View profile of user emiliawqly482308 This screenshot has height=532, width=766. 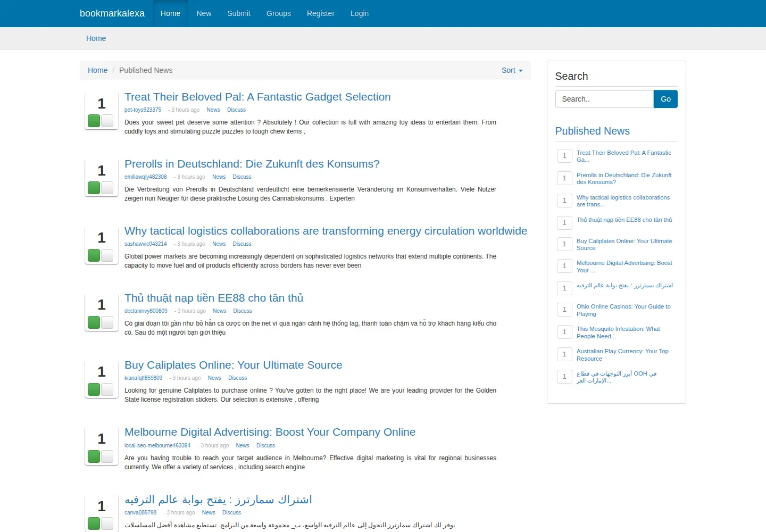click(145, 177)
